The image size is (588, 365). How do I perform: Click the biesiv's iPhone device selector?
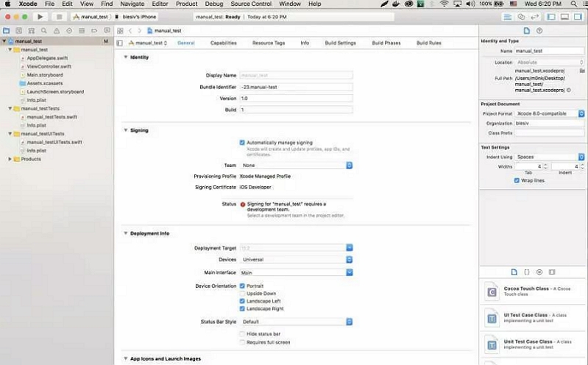tap(135, 17)
